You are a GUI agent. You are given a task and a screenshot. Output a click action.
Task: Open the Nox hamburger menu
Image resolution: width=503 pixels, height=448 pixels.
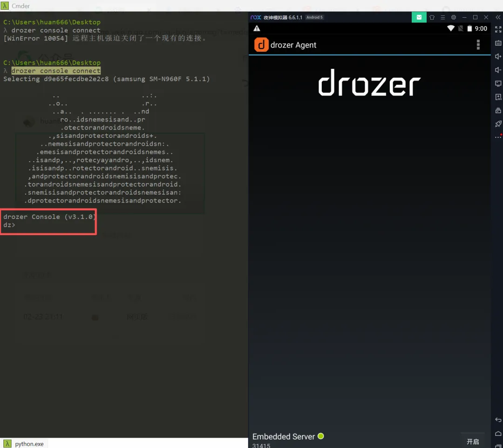443,17
